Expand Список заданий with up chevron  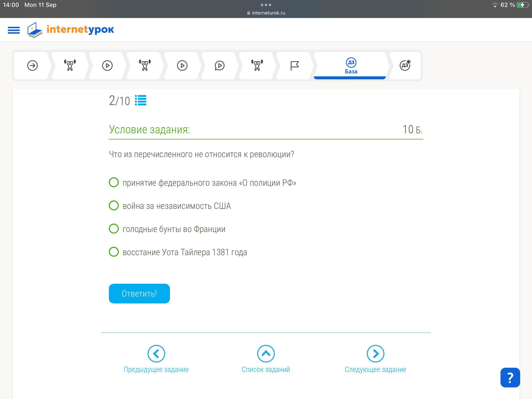[x=266, y=354]
